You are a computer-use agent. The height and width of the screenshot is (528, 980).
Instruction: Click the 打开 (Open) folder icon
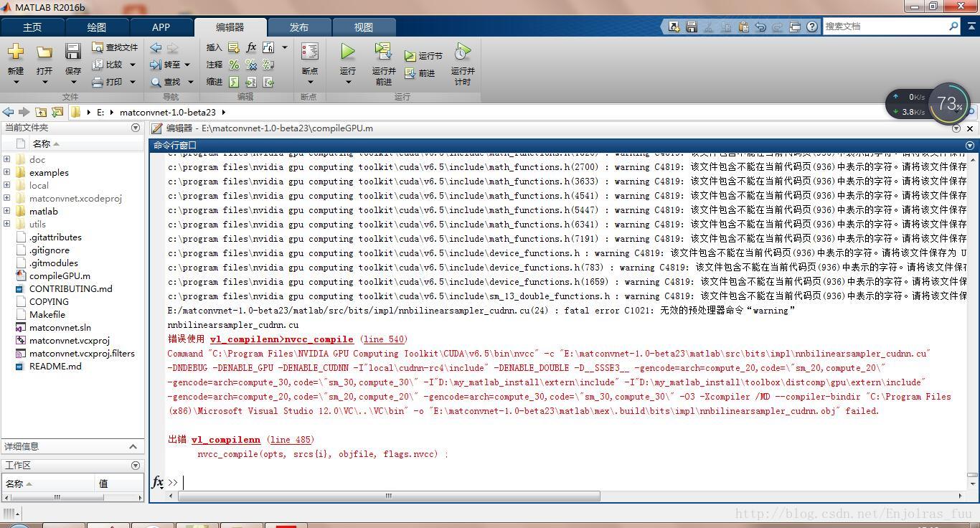coord(44,52)
